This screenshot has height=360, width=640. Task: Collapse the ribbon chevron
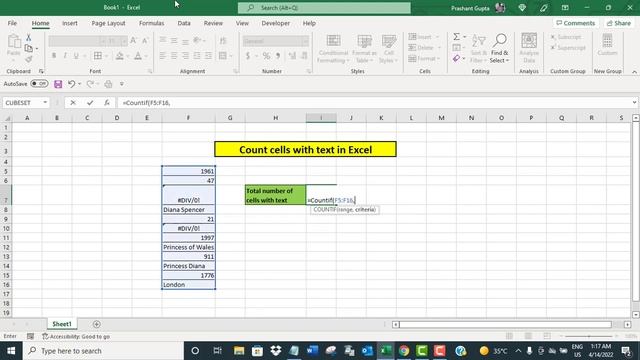[634, 72]
